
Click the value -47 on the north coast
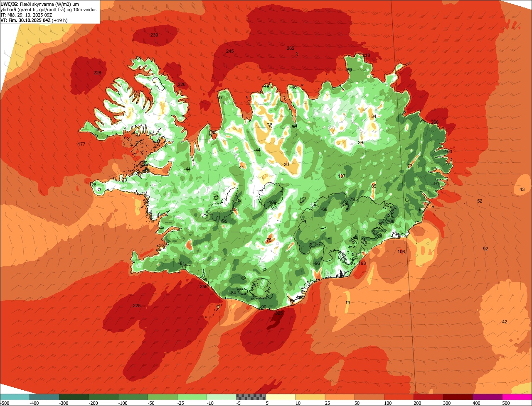(x=219, y=98)
